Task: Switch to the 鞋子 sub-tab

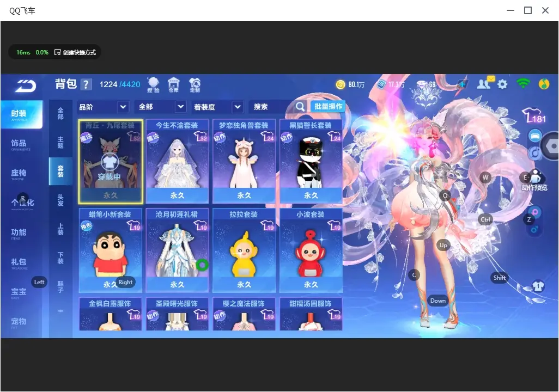Action: point(60,287)
